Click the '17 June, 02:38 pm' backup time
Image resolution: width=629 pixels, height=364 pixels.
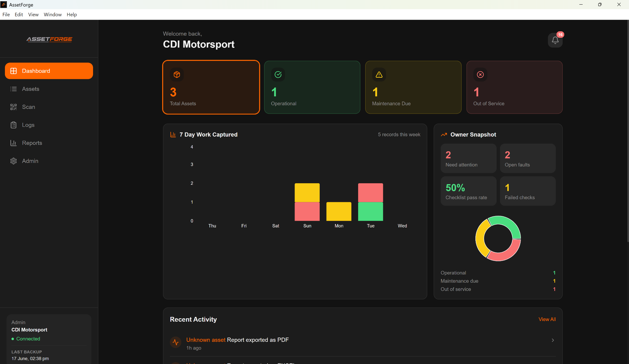(x=30, y=358)
